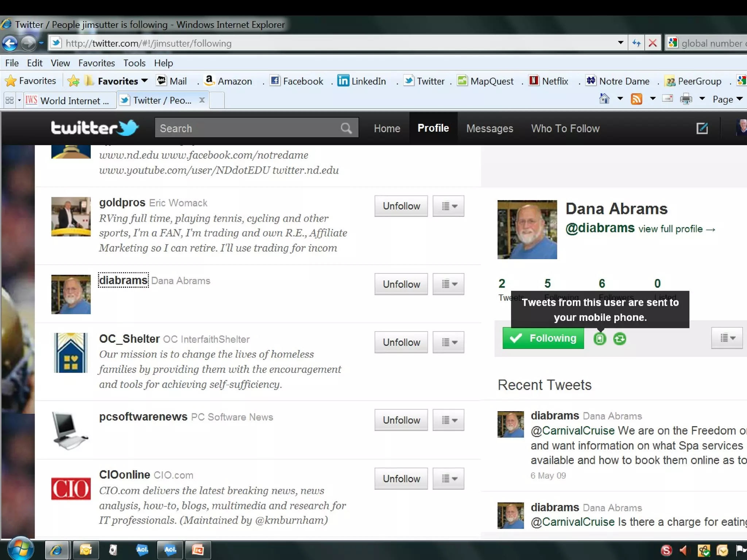
Task: Go to Who To Follow tab
Action: [565, 128]
